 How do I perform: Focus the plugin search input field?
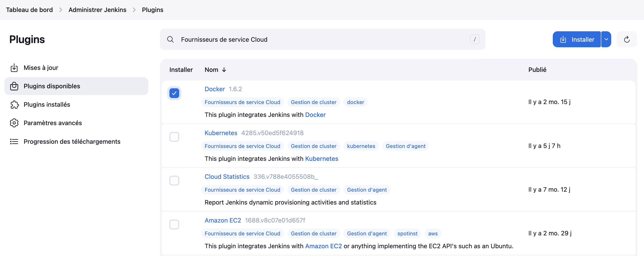[322, 39]
